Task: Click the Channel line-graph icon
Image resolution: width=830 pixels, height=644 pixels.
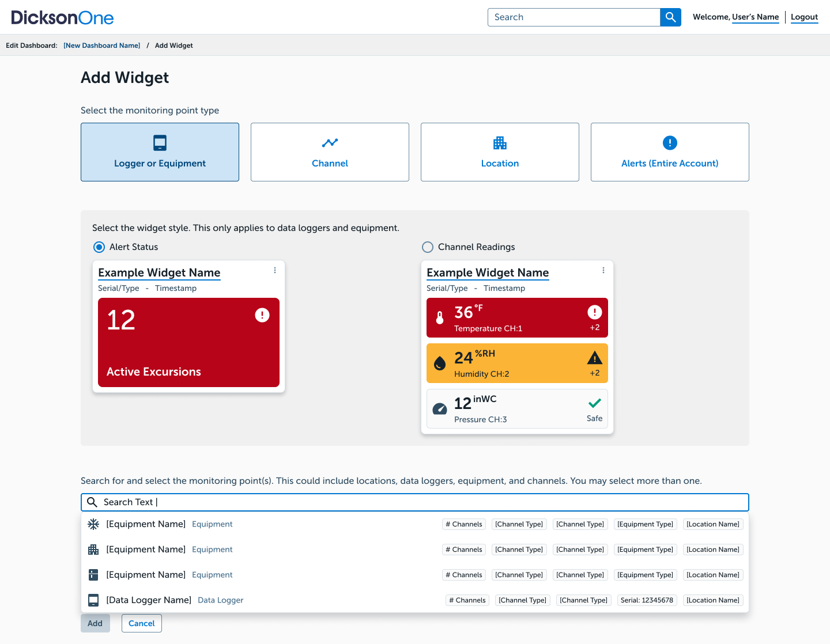Action: [330, 142]
